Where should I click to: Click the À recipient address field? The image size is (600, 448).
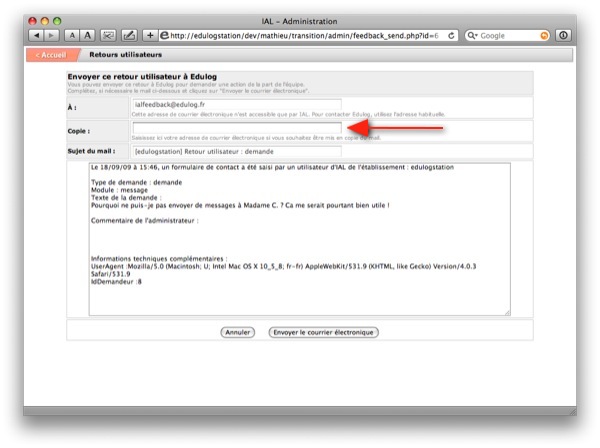click(236, 103)
